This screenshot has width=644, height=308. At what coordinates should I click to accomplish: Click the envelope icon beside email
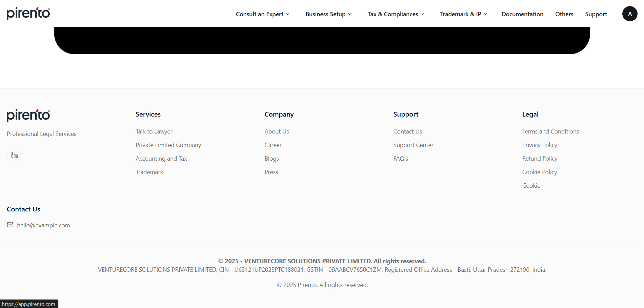[x=10, y=225]
